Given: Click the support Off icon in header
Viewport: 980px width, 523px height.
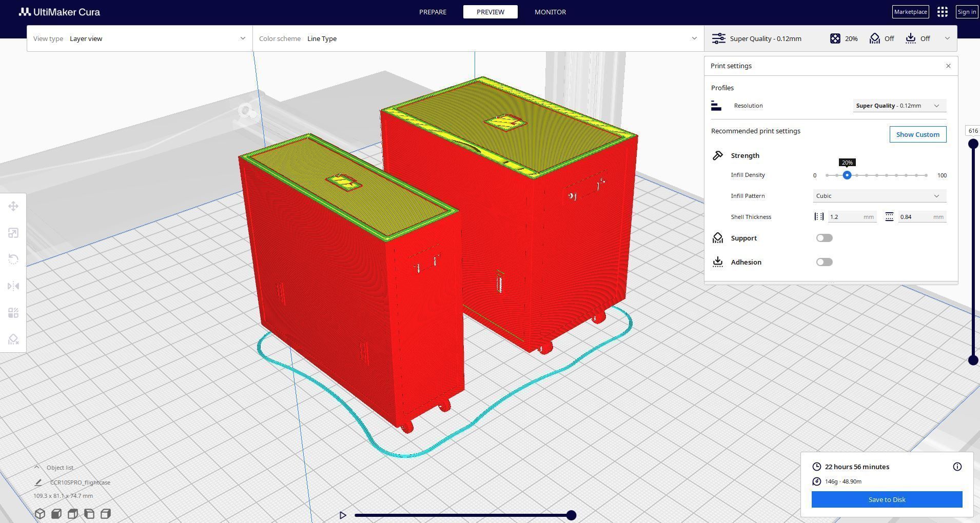Looking at the screenshot, I should 875,38.
